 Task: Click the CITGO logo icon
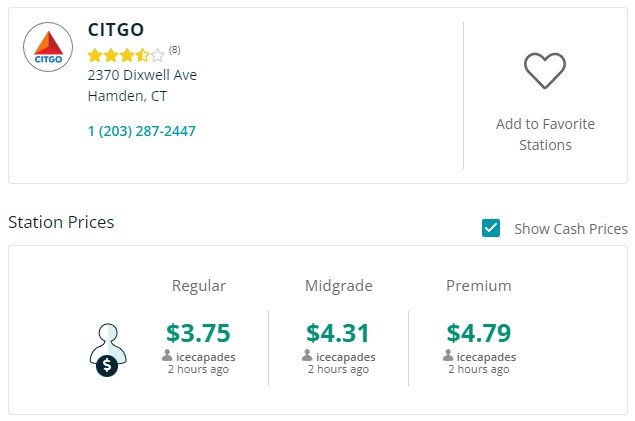[x=48, y=47]
